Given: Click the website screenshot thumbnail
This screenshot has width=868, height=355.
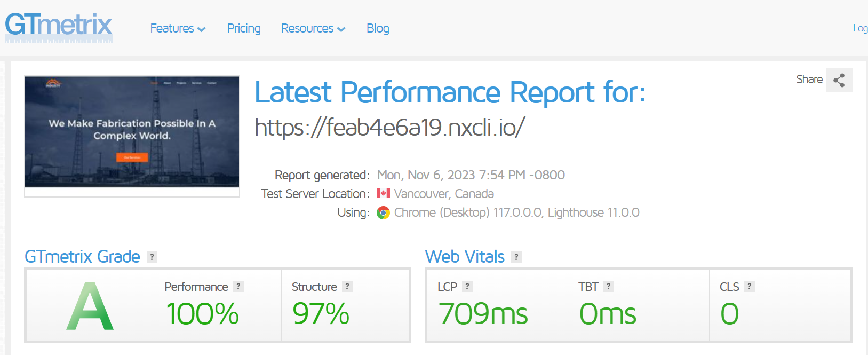Looking at the screenshot, I should (132, 132).
